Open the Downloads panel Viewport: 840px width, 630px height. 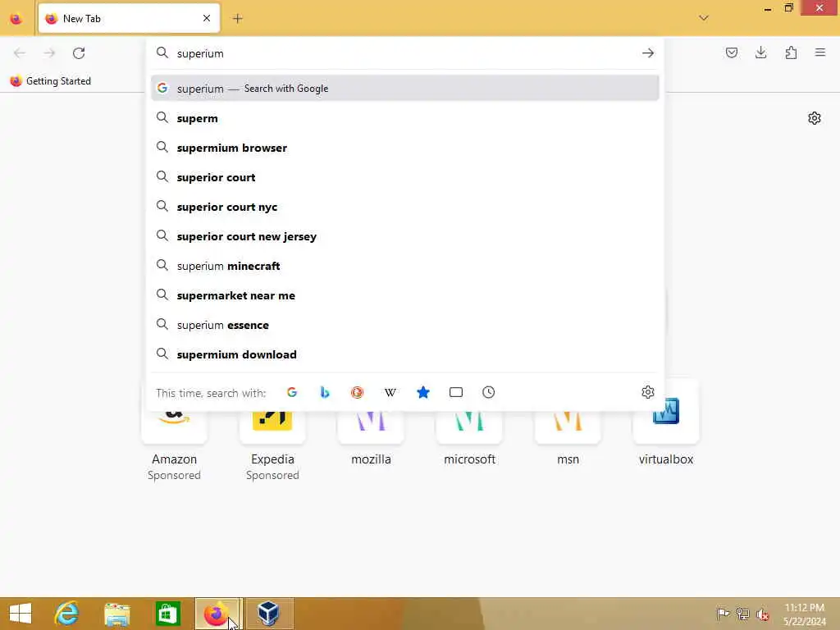pos(760,52)
